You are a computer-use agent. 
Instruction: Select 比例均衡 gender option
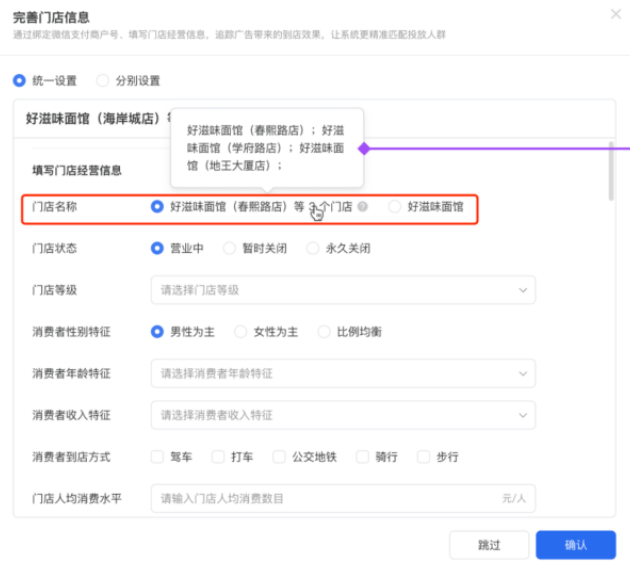pos(325,331)
